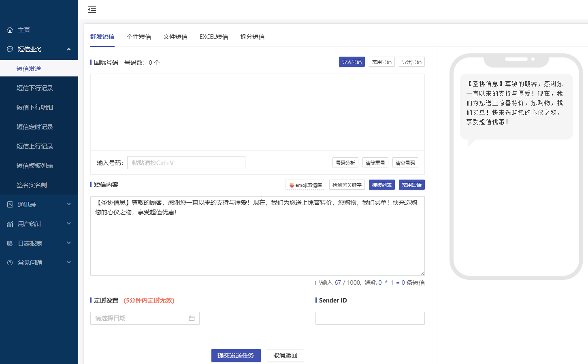Collapse sidebar using the menu fold icon
The width and height of the screenshot is (588, 364).
[x=92, y=9]
